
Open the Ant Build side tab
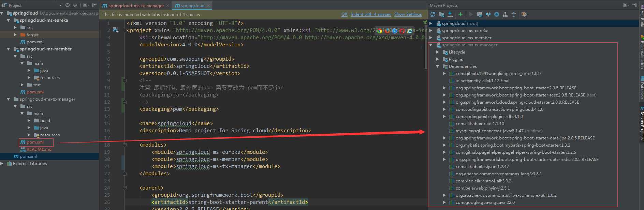(x=641, y=16)
